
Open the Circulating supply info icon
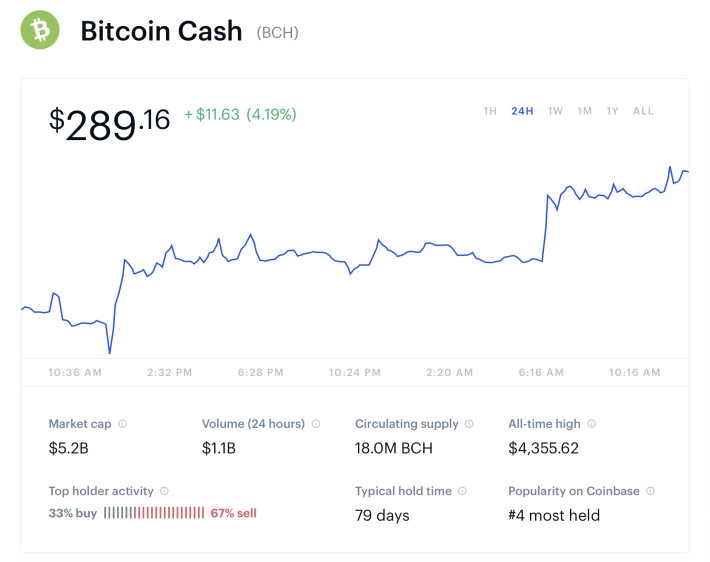(469, 424)
